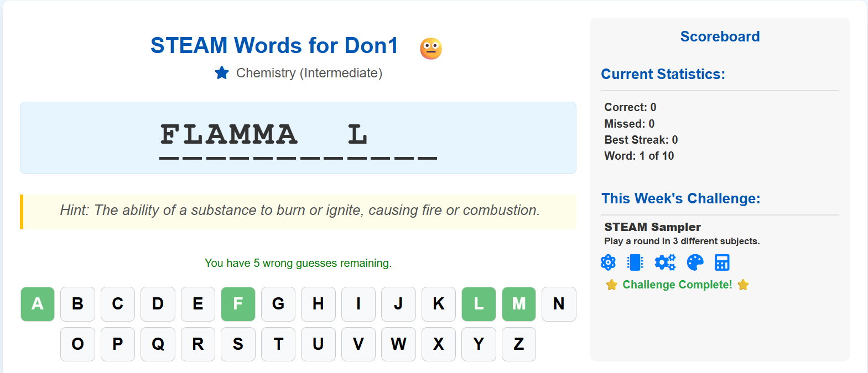This screenshot has height=373, width=868.
Task: Click the Engineering gears icon
Action: 665,262
